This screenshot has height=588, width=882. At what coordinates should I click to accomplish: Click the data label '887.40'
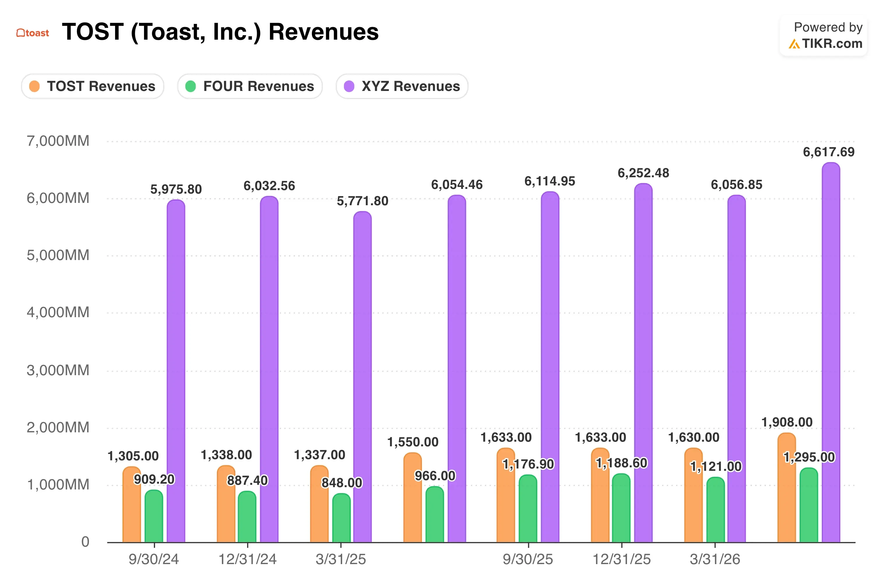[247, 480]
